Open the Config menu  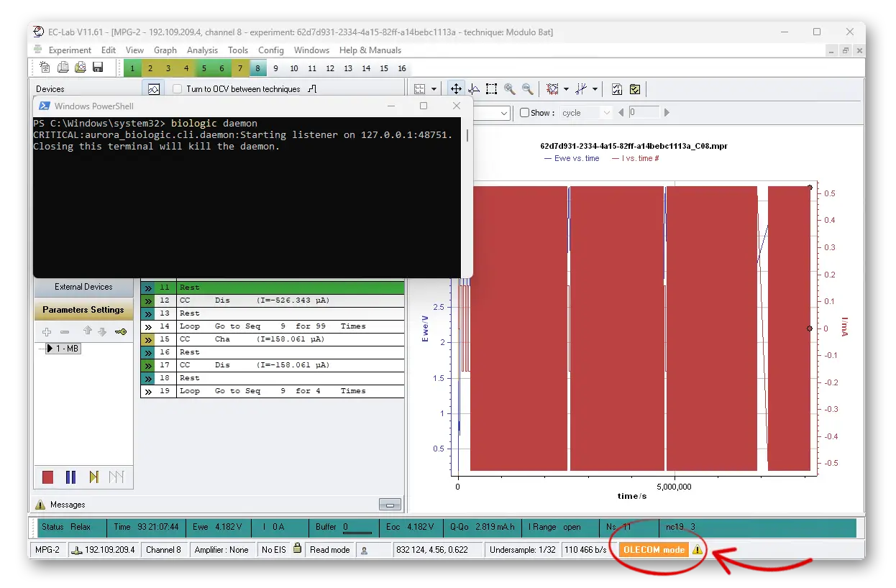point(271,50)
